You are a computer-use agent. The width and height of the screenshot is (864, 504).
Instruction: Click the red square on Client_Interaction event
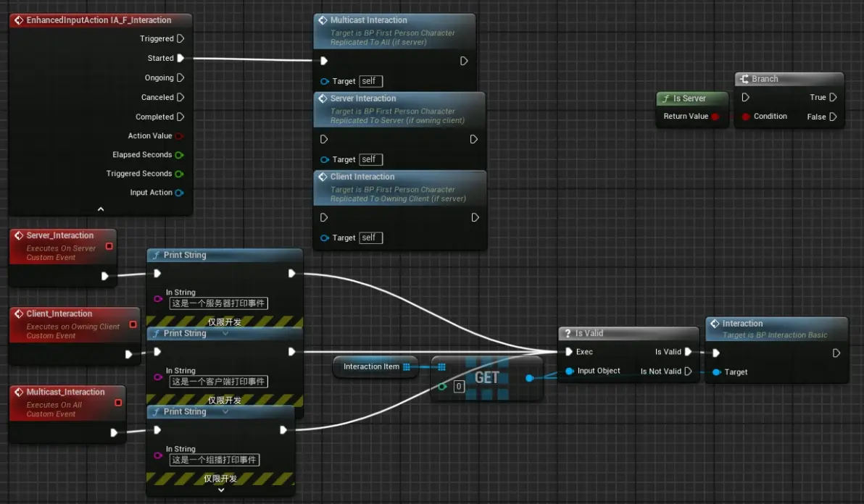pyautogui.click(x=133, y=324)
